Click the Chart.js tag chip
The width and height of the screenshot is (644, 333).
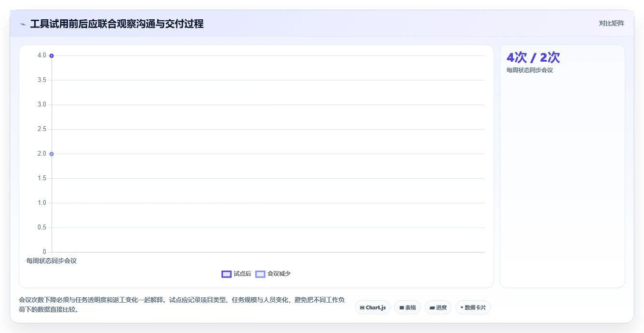click(373, 307)
